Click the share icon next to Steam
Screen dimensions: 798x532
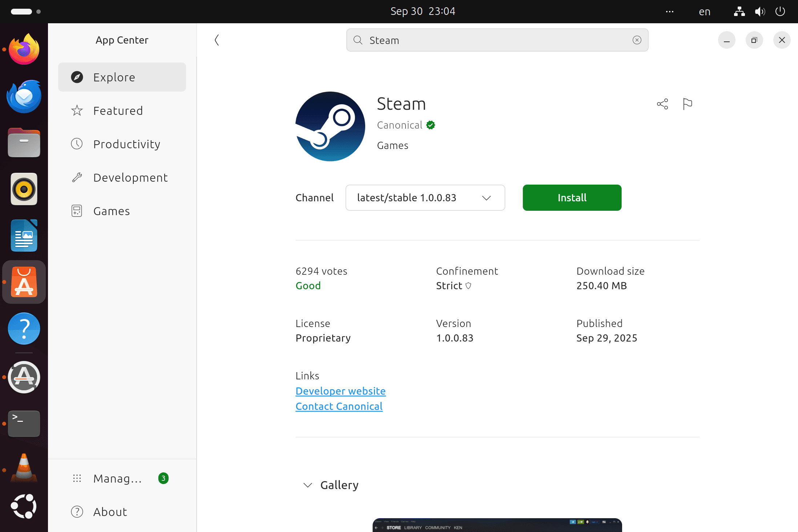coord(662,104)
